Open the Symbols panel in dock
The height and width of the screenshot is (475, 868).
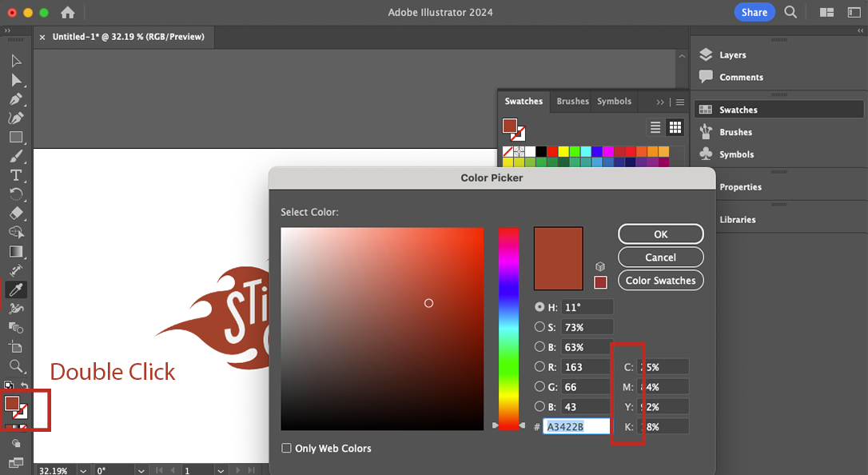pyautogui.click(x=736, y=154)
